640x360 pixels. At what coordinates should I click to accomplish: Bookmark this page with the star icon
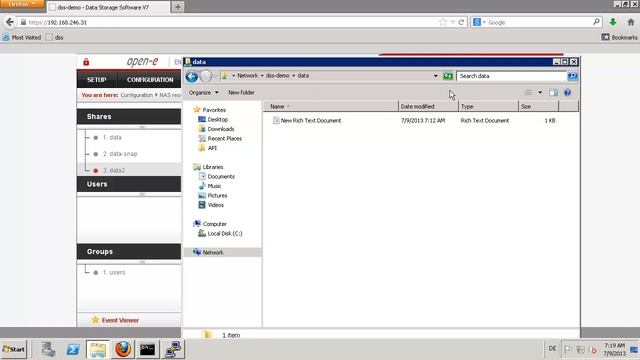(443, 22)
